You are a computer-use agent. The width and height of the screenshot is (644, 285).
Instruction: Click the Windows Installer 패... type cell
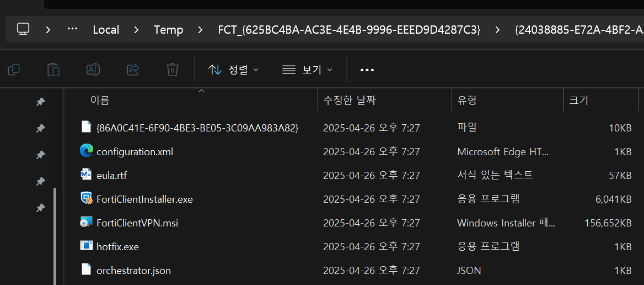(506, 223)
